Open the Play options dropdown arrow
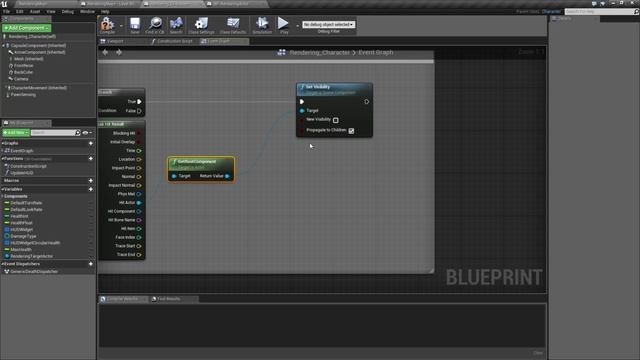This screenshot has width=640, height=360. tap(297, 26)
